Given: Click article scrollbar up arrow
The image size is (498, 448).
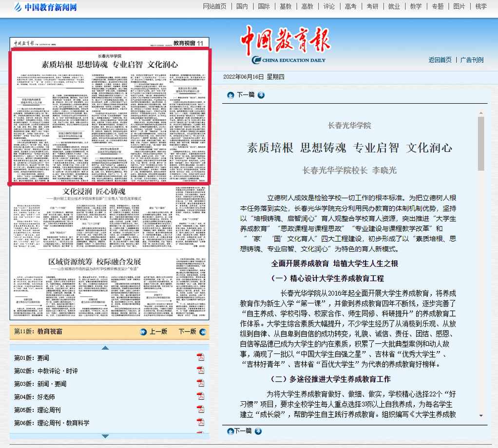Looking at the screenshot, I should [481, 112].
